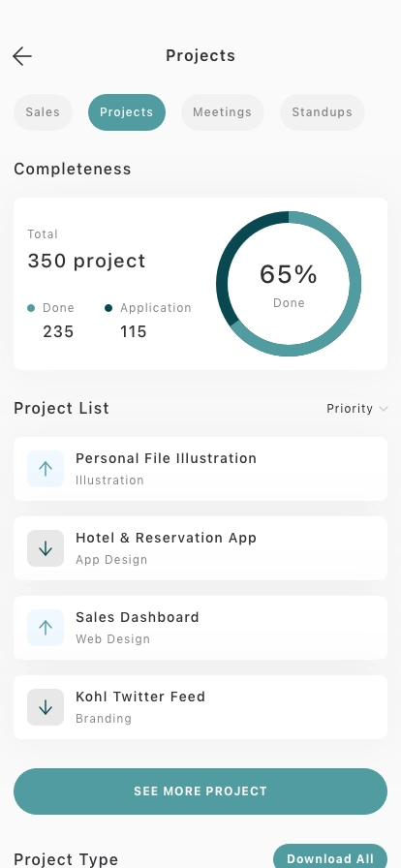Click the Project List heading
Screen dimensions: 401x868
61,409
